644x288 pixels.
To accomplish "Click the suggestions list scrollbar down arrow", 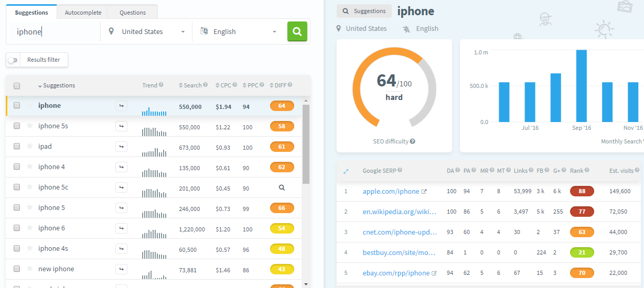I will (x=306, y=284).
